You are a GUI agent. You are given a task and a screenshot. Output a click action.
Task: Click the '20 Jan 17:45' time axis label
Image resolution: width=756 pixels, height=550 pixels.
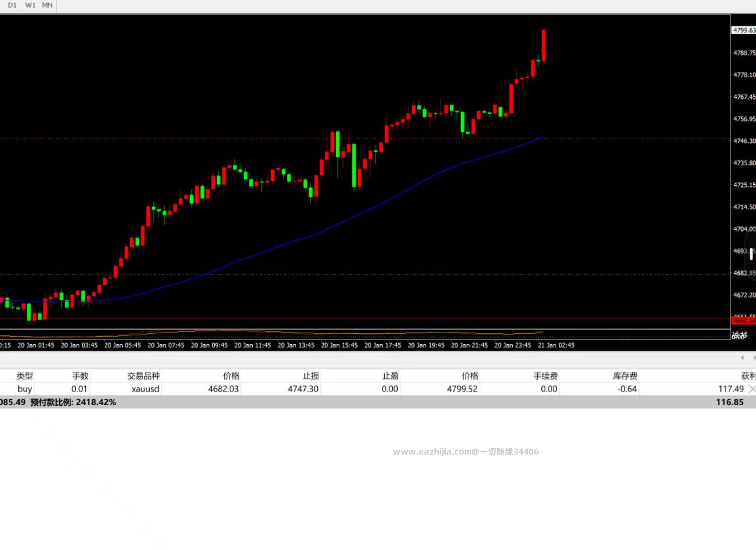(383, 345)
